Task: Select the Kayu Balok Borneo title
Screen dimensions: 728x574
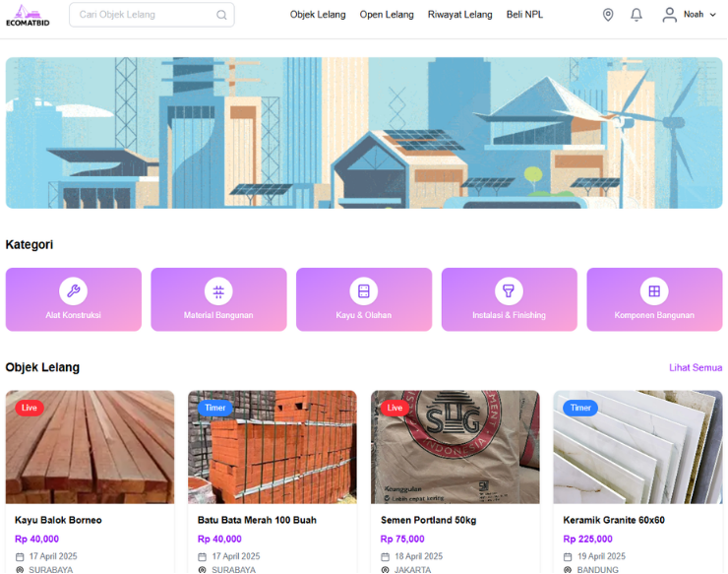Action: tap(58, 520)
